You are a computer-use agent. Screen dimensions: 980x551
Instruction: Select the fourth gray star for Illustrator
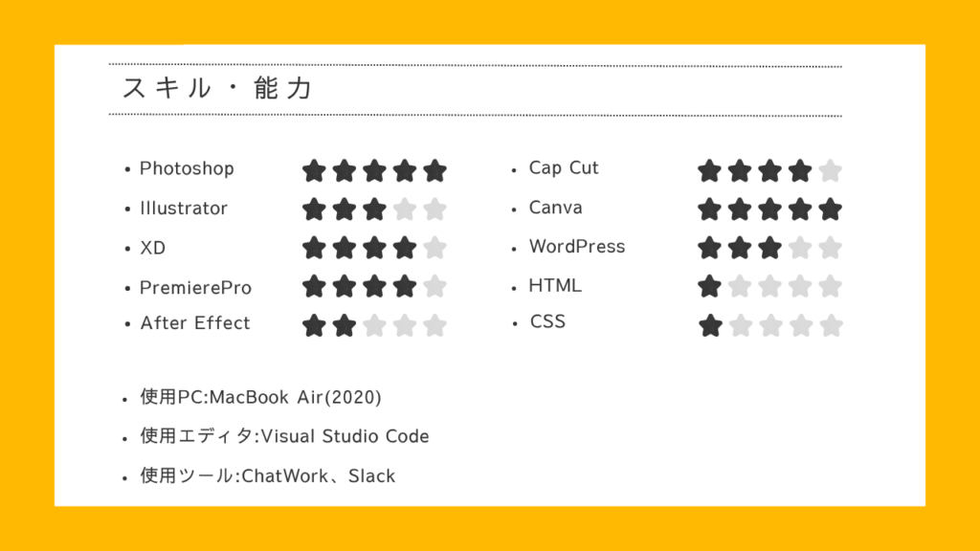(405, 209)
